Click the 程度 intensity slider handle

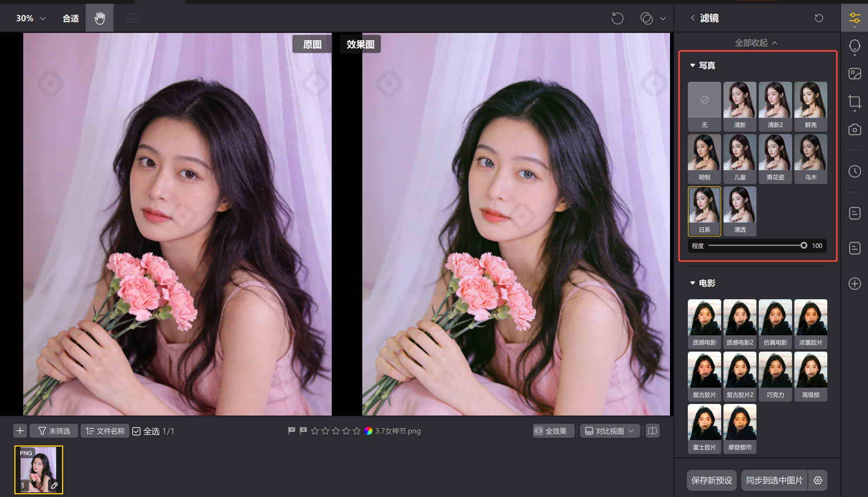pos(804,245)
